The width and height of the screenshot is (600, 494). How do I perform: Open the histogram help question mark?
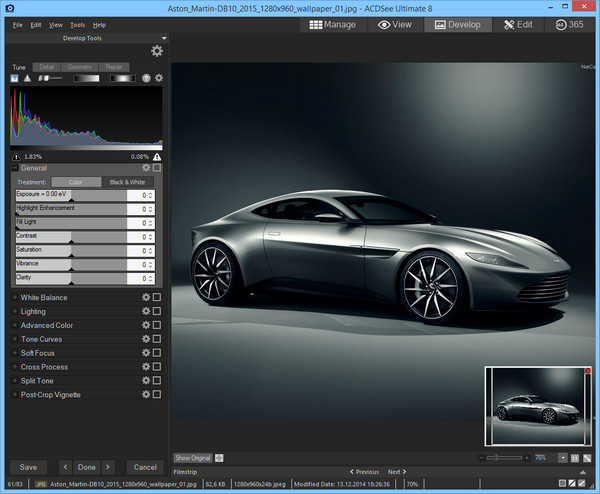click(146, 78)
